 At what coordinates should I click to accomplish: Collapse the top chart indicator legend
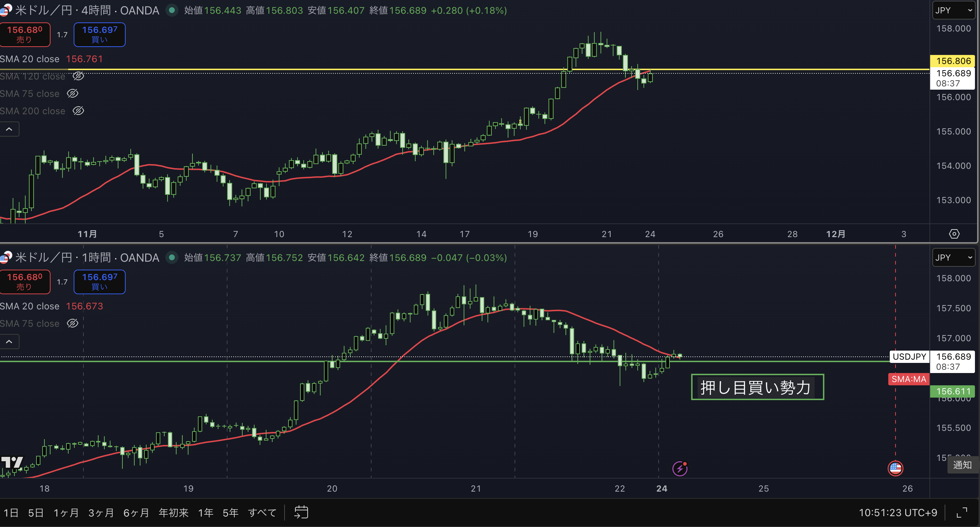click(x=9, y=129)
